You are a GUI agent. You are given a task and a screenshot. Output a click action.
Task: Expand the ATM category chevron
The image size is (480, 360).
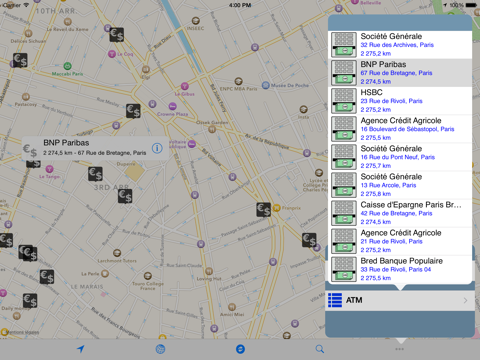(x=465, y=300)
